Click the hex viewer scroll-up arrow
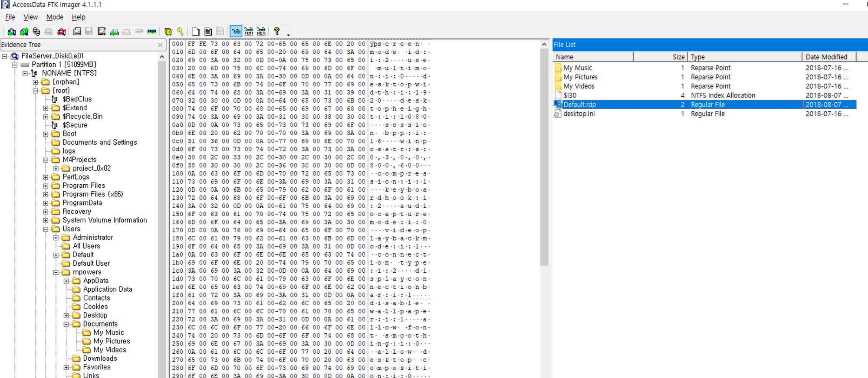Image resolution: width=868 pixels, height=378 pixels. pyautogui.click(x=544, y=44)
